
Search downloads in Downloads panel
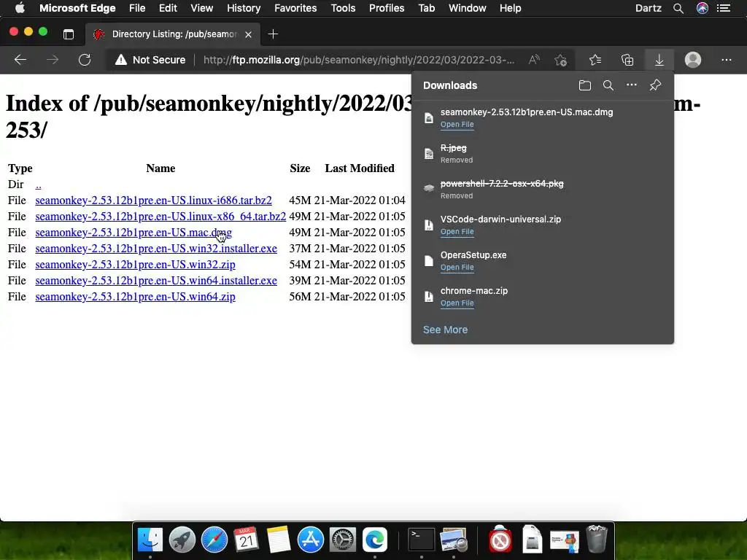point(608,85)
